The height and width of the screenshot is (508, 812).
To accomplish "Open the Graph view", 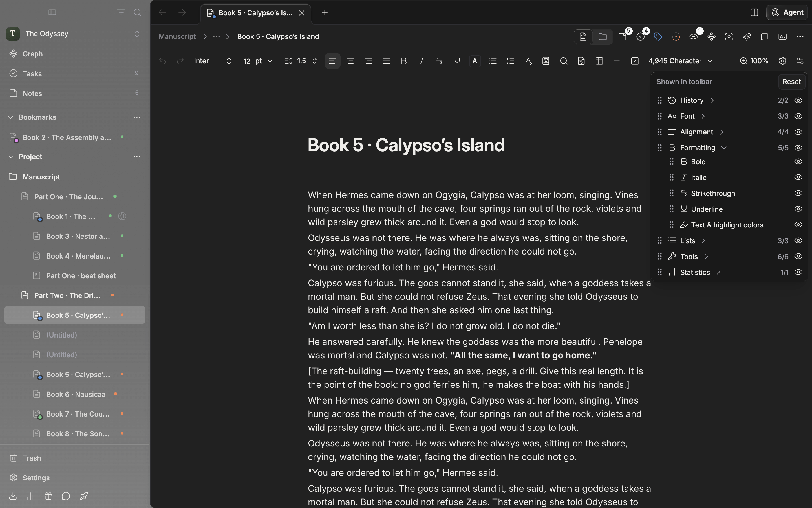I will (x=32, y=54).
